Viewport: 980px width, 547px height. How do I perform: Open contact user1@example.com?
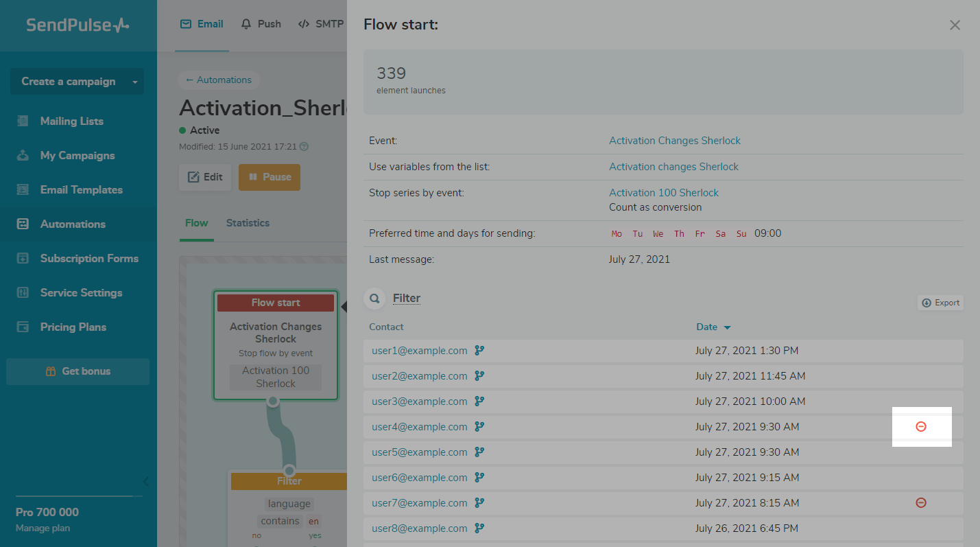click(420, 351)
